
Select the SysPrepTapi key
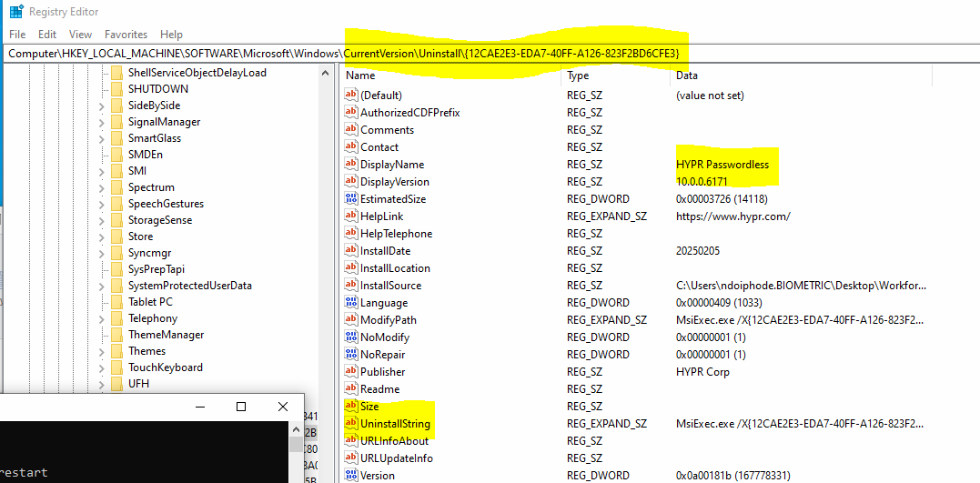[x=157, y=268]
